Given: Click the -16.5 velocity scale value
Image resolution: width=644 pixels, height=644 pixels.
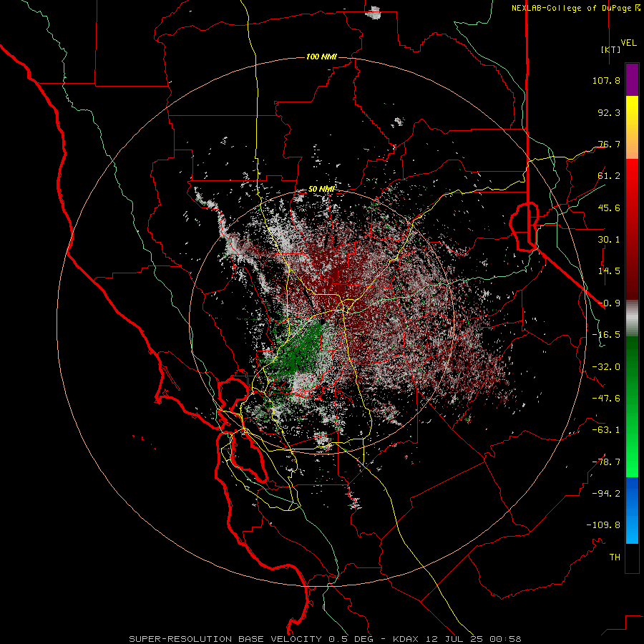Looking at the screenshot, I should (x=606, y=335).
